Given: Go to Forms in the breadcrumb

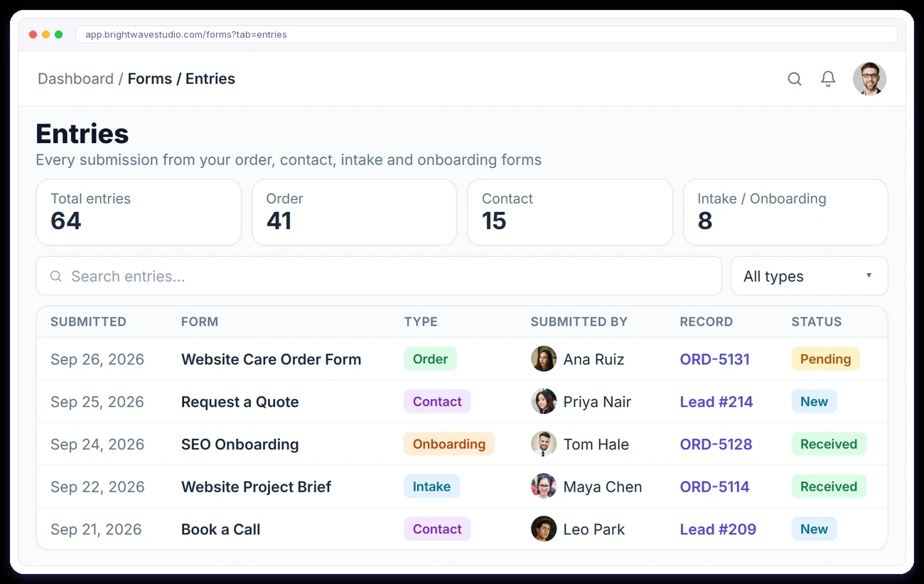Looking at the screenshot, I should pos(150,79).
